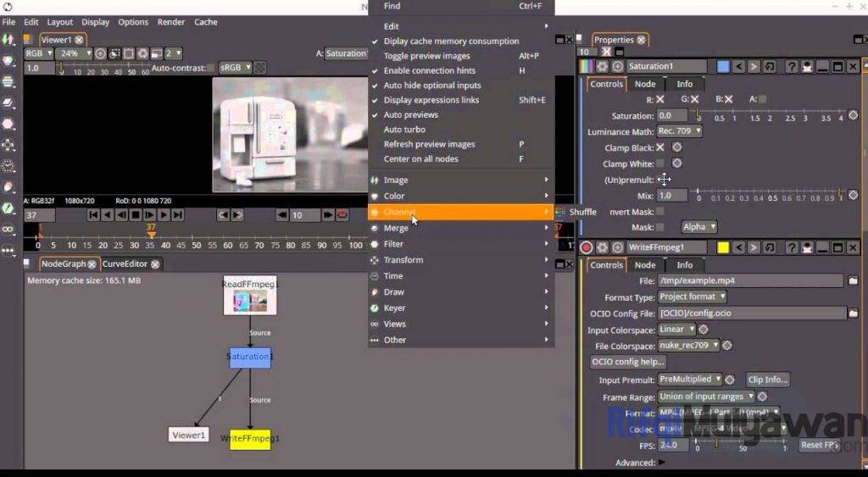Open the Luminance Math Rec. 709 dropdown
868x477 pixels.
[680, 131]
